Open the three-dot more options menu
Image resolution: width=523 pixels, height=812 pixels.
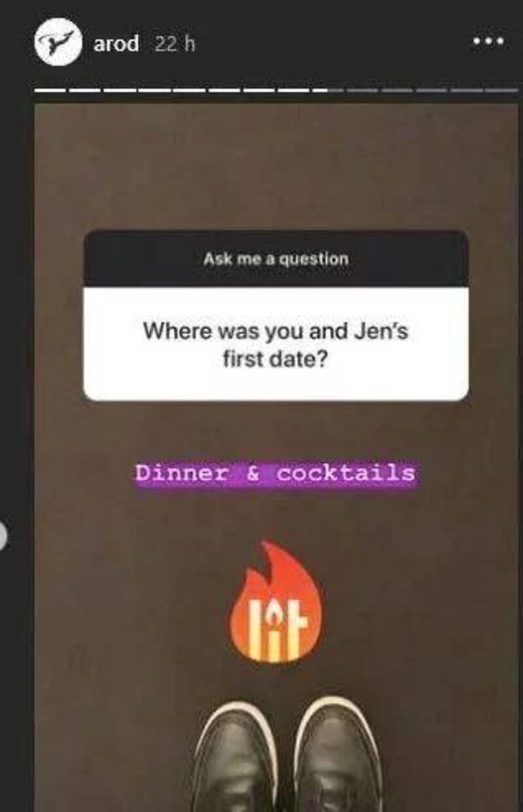pos(488,42)
